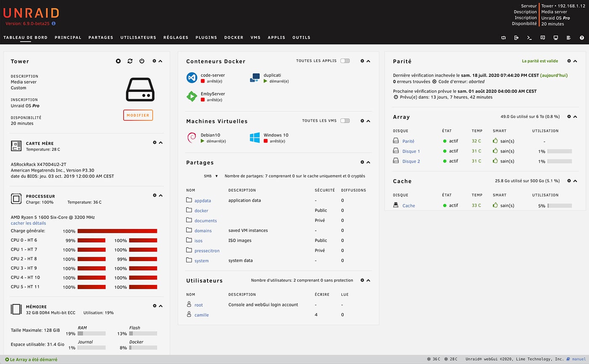This screenshot has height=364, width=589.
Task: Toggle the Toutes les applis switch
Action: coord(345,61)
